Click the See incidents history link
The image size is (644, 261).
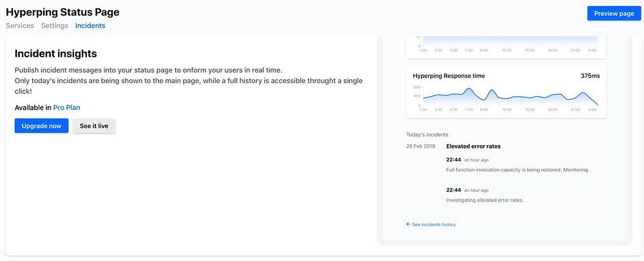(433, 224)
